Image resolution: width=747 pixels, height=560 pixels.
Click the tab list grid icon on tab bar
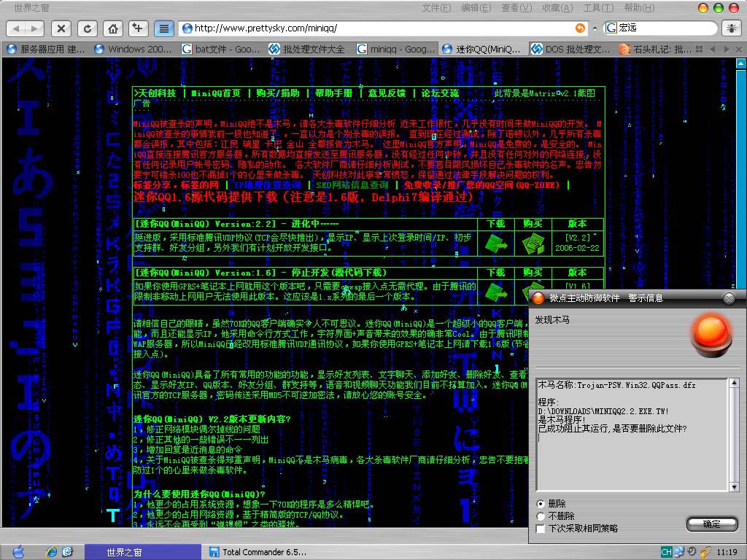tap(700, 49)
